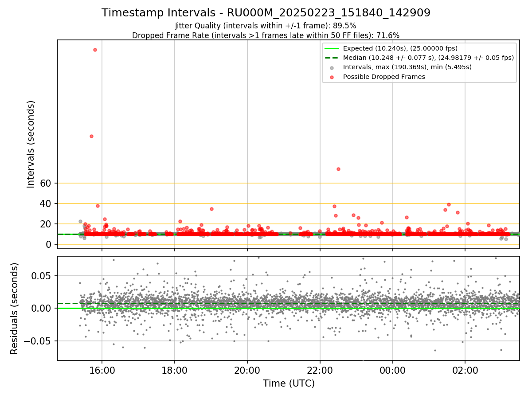Click the 'Residuals (seconds)' y-axis label
This screenshot has width=532, height=399.
15,308
